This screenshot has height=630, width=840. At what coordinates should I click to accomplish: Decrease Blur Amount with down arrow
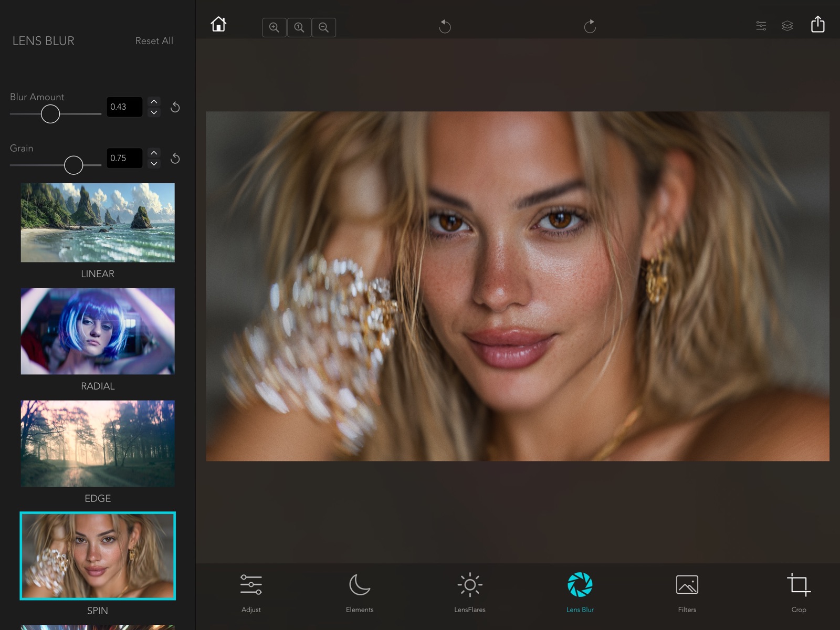[x=154, y=112]
